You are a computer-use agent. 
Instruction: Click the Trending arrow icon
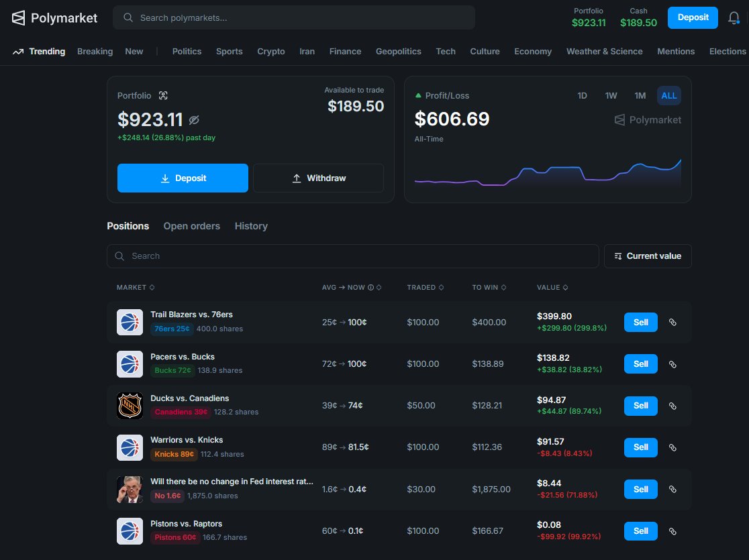[18, 52]
